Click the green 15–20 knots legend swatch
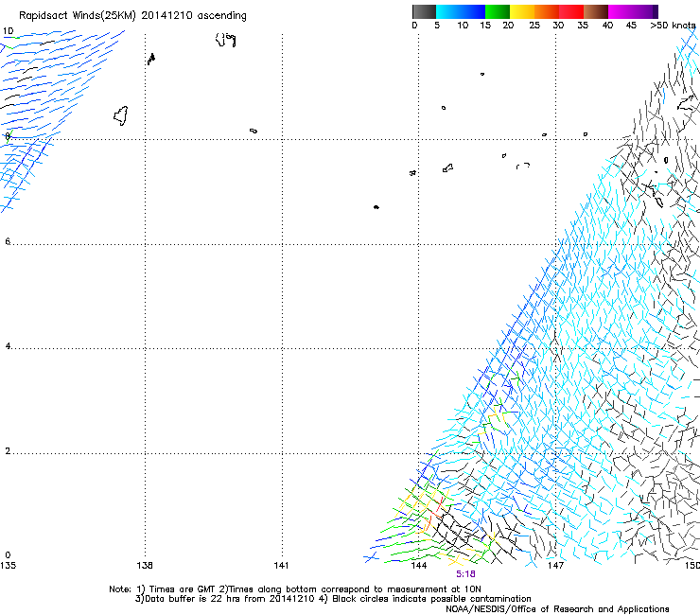Screen dimensions: 700x615 (x=498, y=11)
